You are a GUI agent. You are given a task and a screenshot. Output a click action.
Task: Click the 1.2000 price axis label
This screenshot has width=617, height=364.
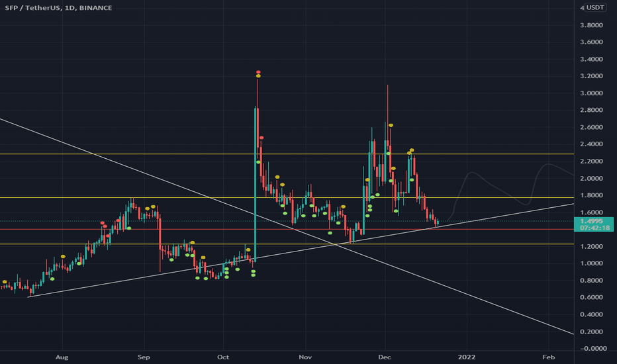pos(591,246)
